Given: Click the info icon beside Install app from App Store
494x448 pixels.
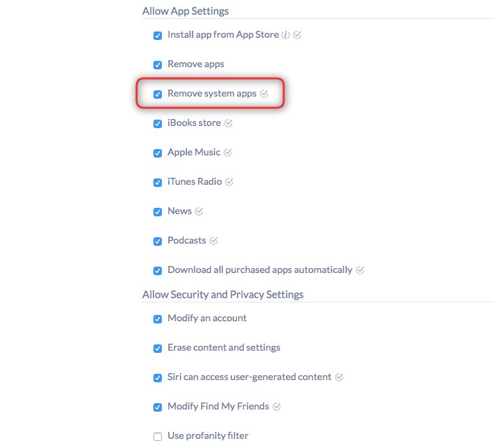Looking at the screenshot, I should [285, 35].
